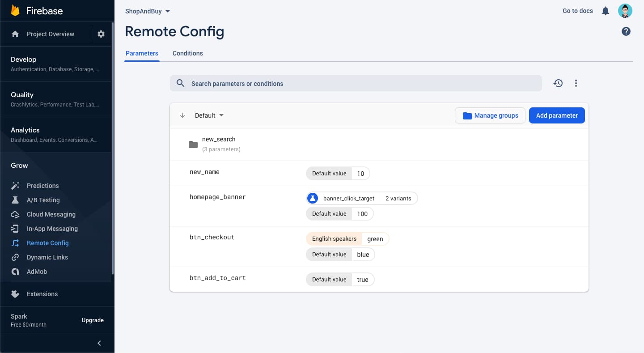Expand the Analytics section
644x353 pixels.
pyautogui.click(x=55, y=135)
